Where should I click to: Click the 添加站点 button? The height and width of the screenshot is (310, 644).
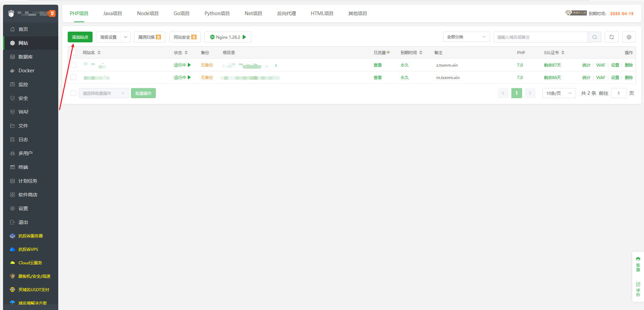click(80, 37)
